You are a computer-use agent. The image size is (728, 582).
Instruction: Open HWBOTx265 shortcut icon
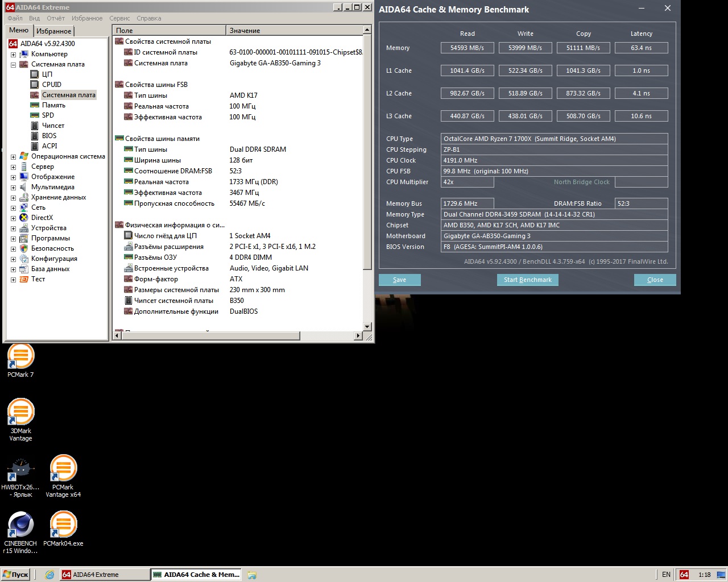point(20,477)
